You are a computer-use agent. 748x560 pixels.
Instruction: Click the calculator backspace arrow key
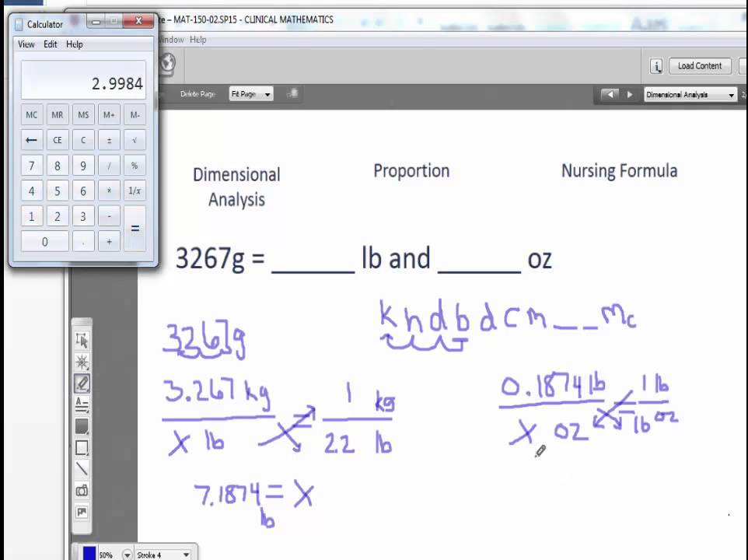click(x=31, y=140)
